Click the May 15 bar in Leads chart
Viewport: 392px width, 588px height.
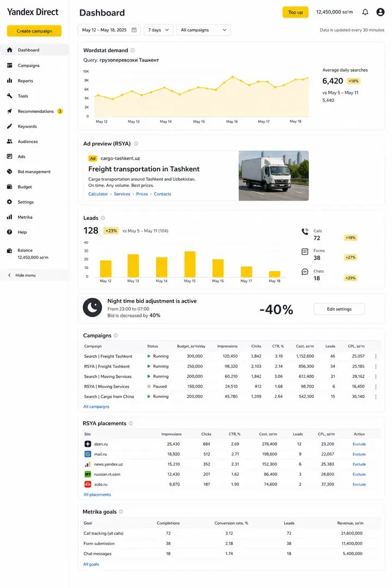click(190, 265)
